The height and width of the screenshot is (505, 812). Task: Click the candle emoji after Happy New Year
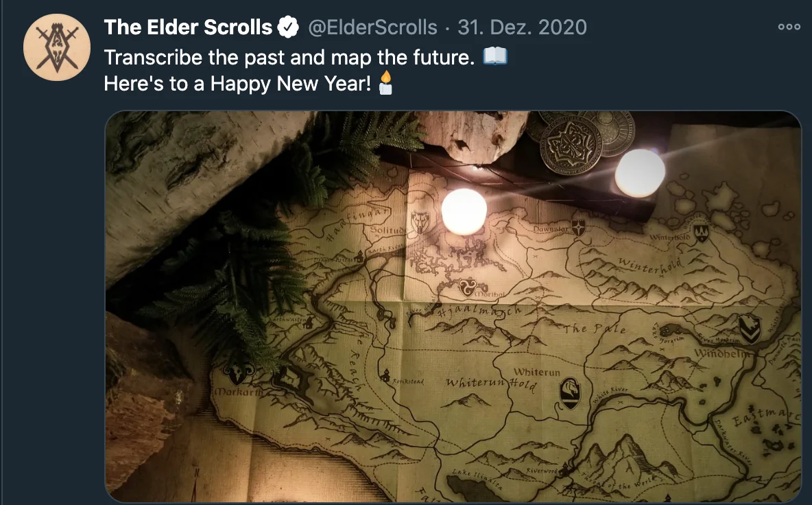tap(386, 83)
